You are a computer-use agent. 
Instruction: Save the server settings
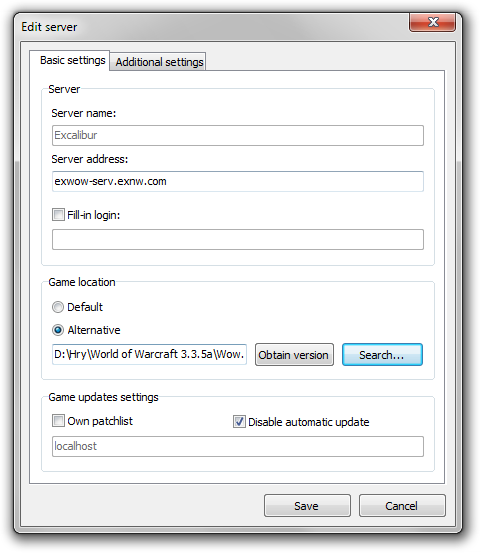tap(307, 506)
